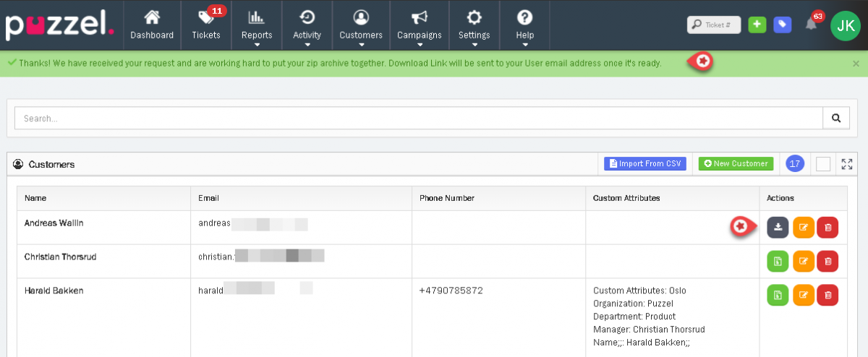Screen dimensions: 868x357
Task: Click the green plus quick-add icon
Action: tap(757, 25)
